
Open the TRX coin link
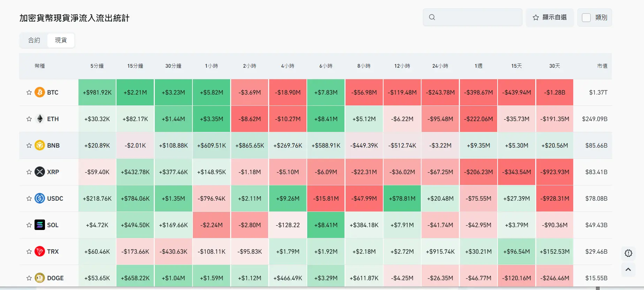pos(53,252)
